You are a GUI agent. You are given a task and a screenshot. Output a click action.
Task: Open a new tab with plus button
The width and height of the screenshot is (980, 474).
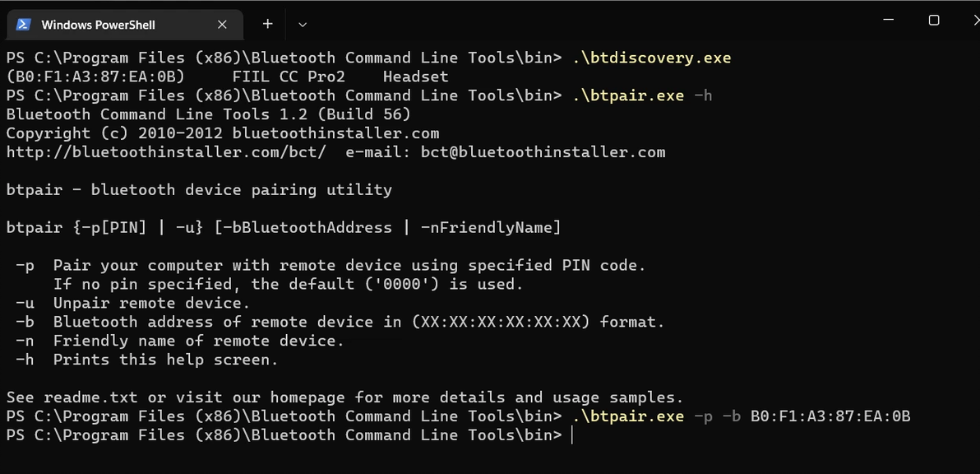(x=267, y=24)
